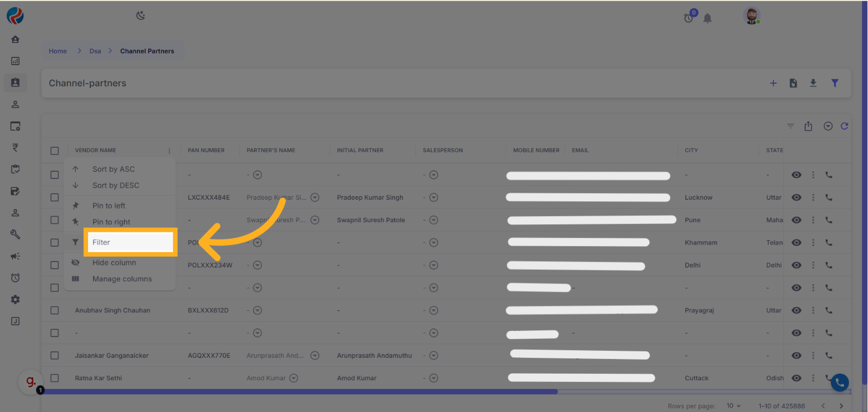This screenshot has height=412, width=868.
Task: Tick the checkbox for Anubhav Singh Chauhan
Action: [55, 310]
